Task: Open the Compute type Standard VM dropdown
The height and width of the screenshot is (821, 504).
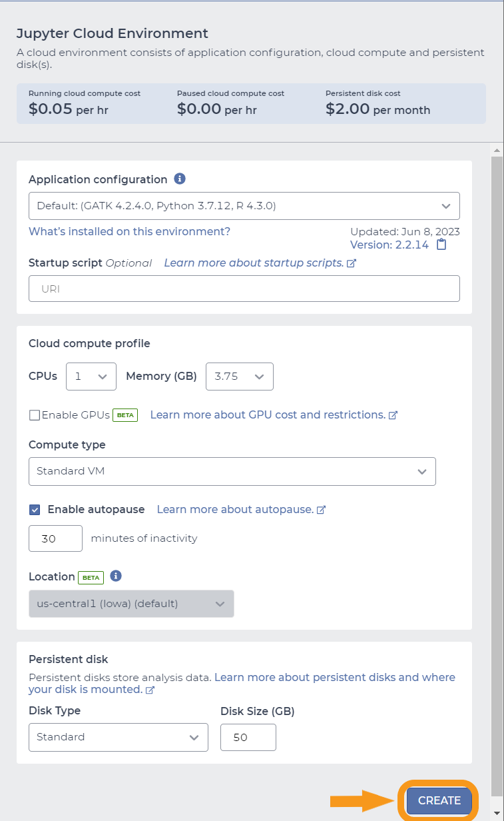Action: point(232,471)
